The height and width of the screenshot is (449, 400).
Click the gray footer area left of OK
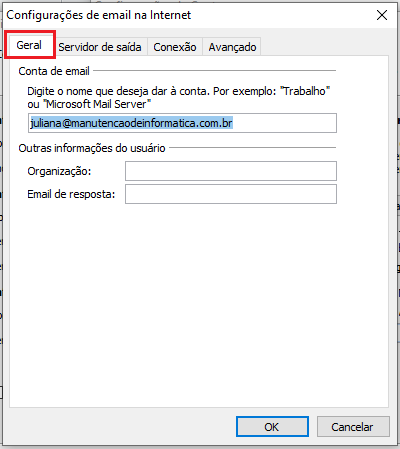[x=120, y=426]
